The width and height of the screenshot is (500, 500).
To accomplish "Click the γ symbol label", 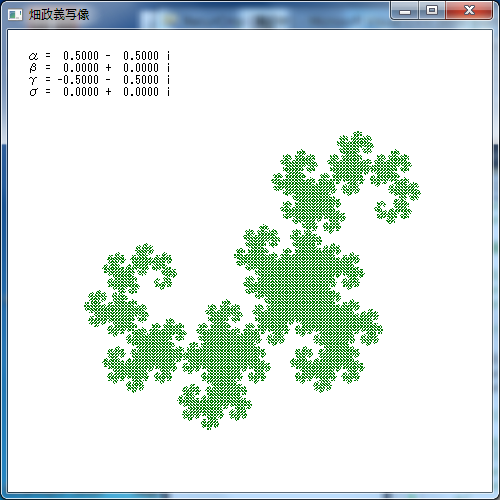I will (33, 80).
